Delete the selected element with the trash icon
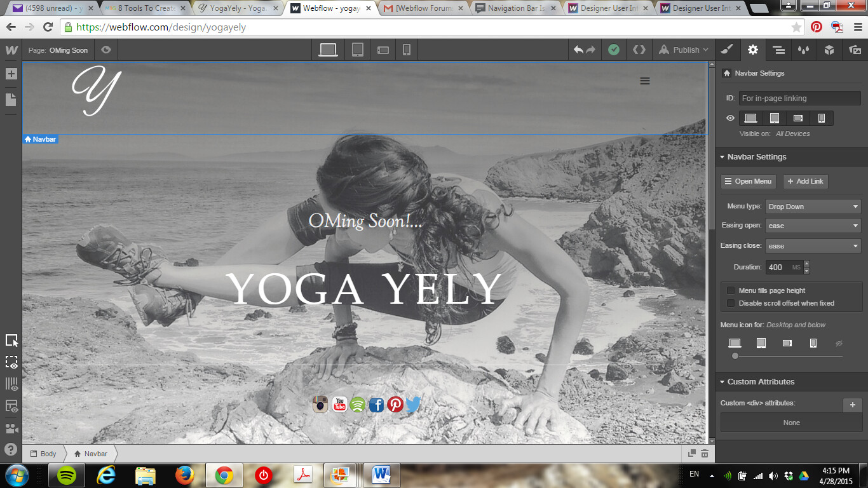Viewport: 868px width, 488px height. click(705, 453)
